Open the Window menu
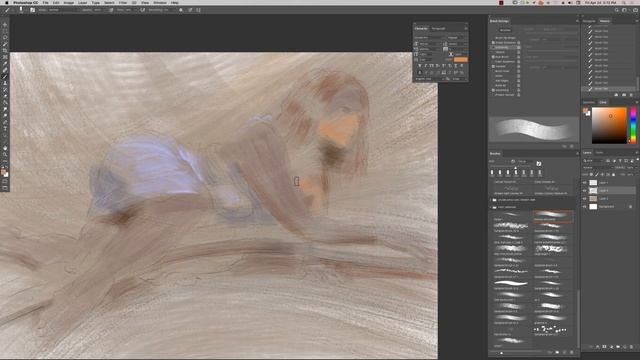 pyautogui.click(x=160, y=2)
